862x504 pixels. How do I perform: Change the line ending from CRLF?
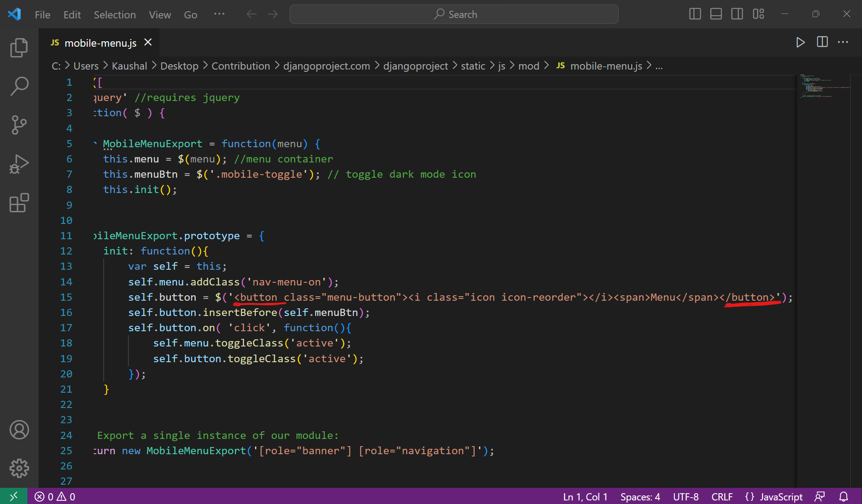721,496
